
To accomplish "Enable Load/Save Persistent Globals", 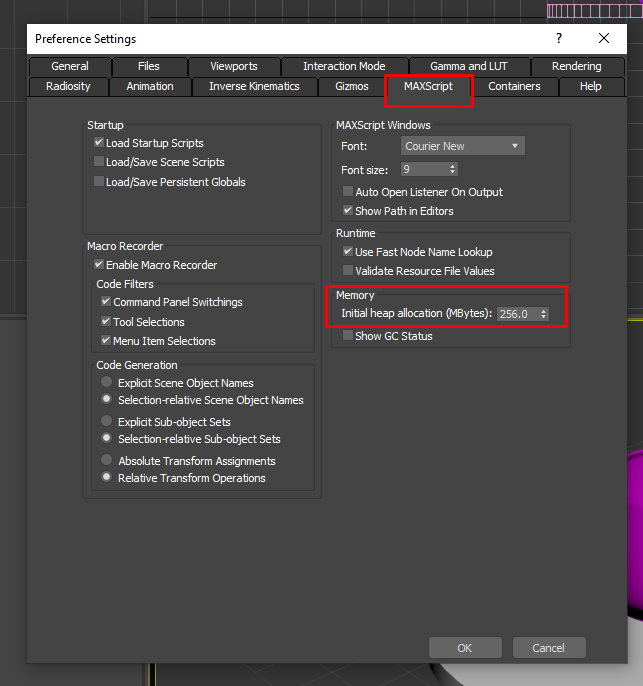I will click(x=99, y=181).
